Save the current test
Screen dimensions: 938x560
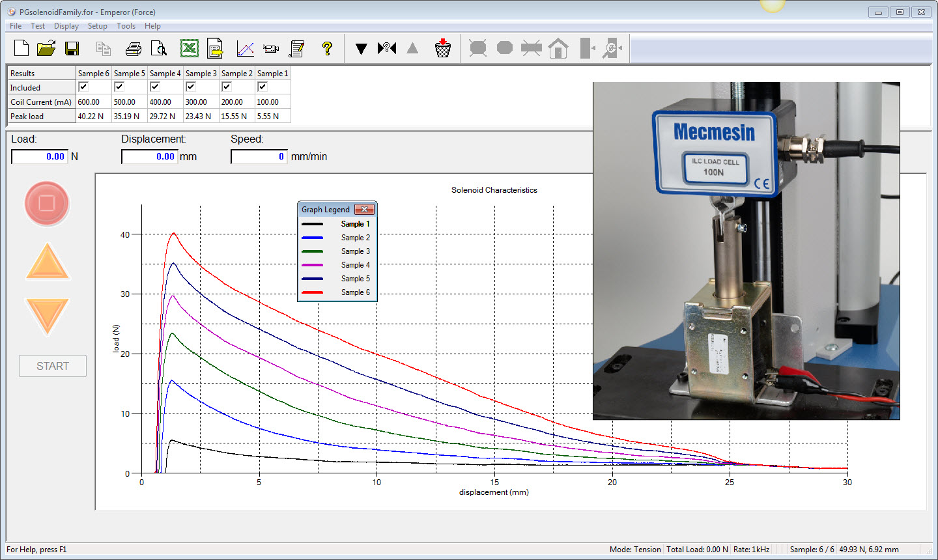tap(72, 48)
